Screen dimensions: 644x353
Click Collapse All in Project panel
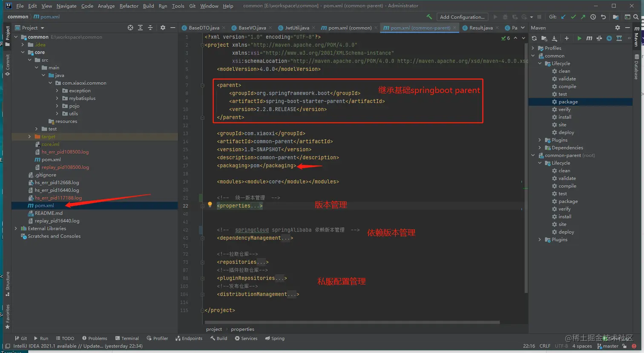click(x=150, y=28)
